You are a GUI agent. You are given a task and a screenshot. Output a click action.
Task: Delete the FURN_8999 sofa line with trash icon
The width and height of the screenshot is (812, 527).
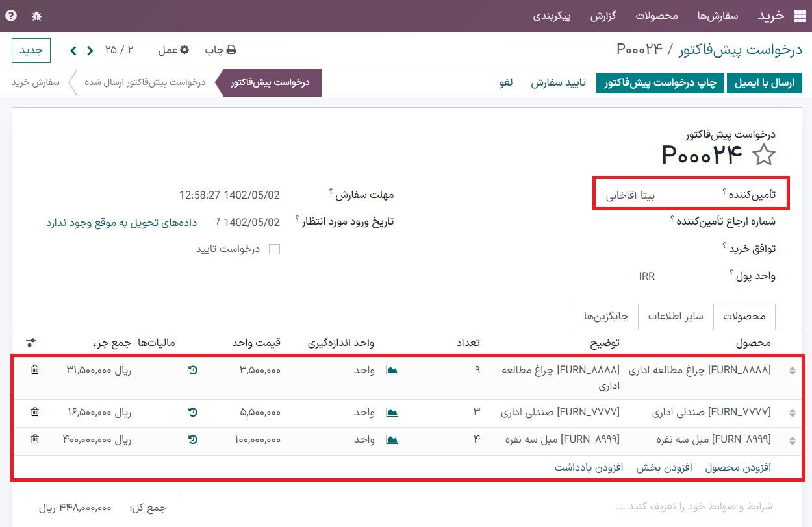pos(35,439)
